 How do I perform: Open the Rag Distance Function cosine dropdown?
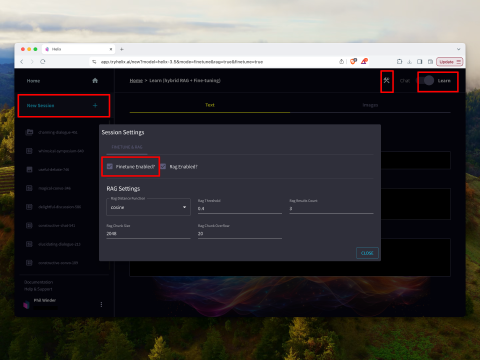tap(148, 207)
